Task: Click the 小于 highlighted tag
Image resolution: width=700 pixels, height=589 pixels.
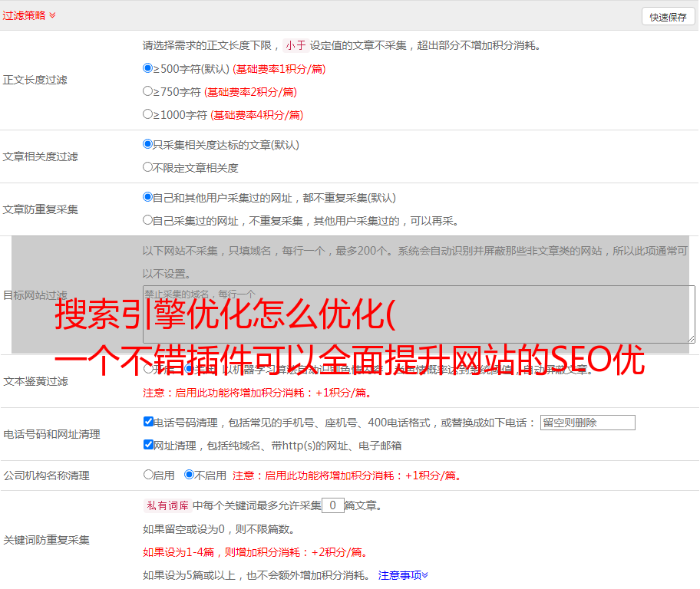Action: 296,45
